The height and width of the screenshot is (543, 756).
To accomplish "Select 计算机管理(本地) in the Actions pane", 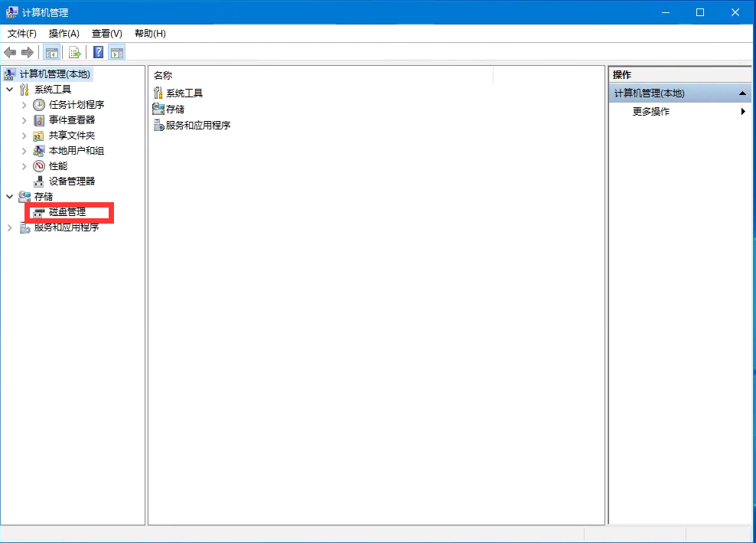I will pos(648,92).
